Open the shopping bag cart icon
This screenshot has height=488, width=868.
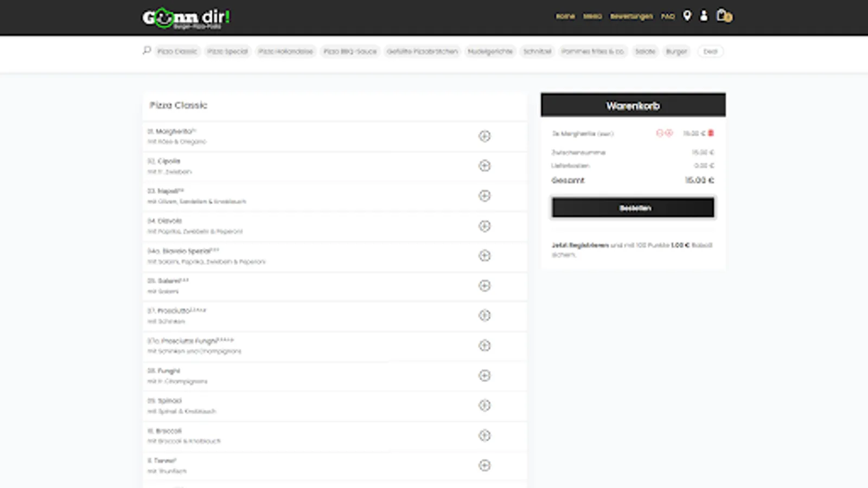tap(724, 16)
